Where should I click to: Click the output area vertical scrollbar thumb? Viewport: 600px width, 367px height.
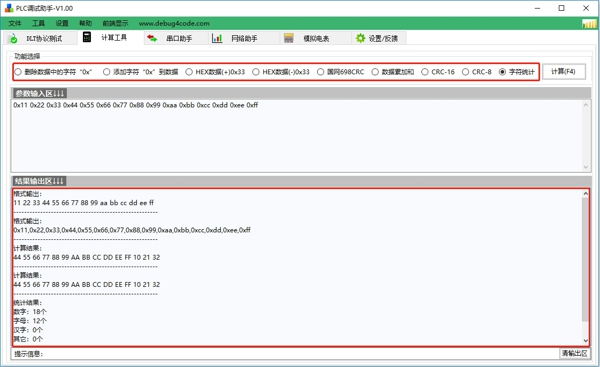585,259
